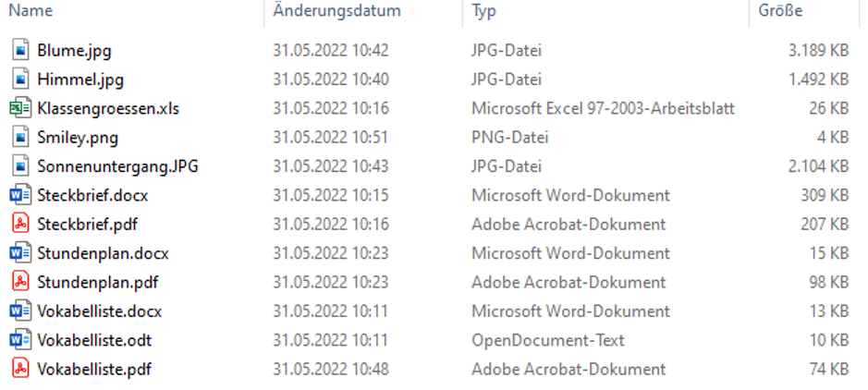Viewport: 868px width, 390px height.
Task: Click the Blume.jpg image file icon
Action: pos(20,50)
